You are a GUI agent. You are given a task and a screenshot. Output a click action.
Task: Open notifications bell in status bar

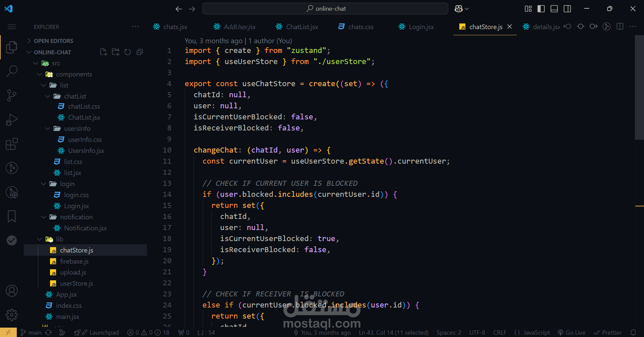(x=633, y=332)
